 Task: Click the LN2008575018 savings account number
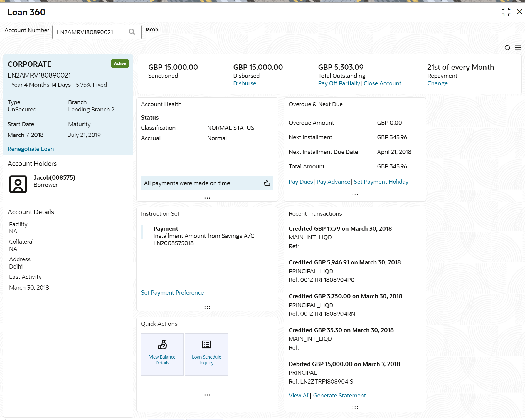(173, 243)
